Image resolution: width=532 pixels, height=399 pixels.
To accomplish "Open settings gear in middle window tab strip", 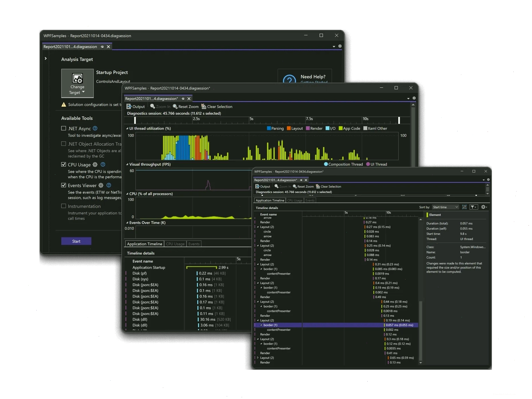I will [414, 98].
